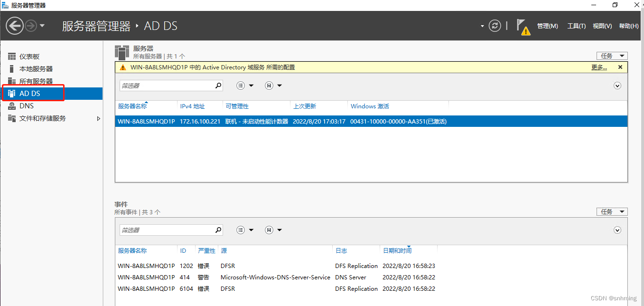Open the 视图(V) menu
Image resolution: width=644 pixels, height=306 pixels.
tap(602, 26)
